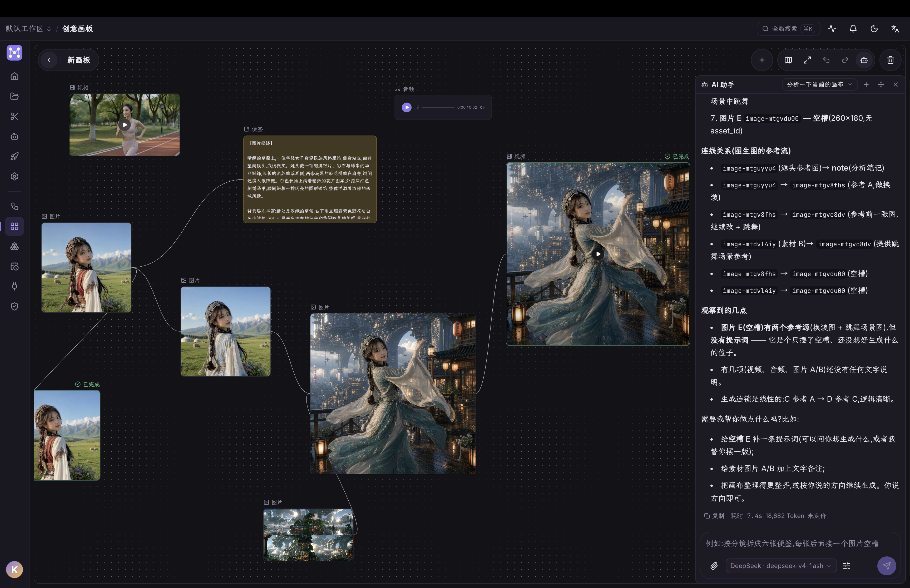Viewport: 910px width, 588px height.
Task: Play the jogging woman video
Action: [125, 124]
